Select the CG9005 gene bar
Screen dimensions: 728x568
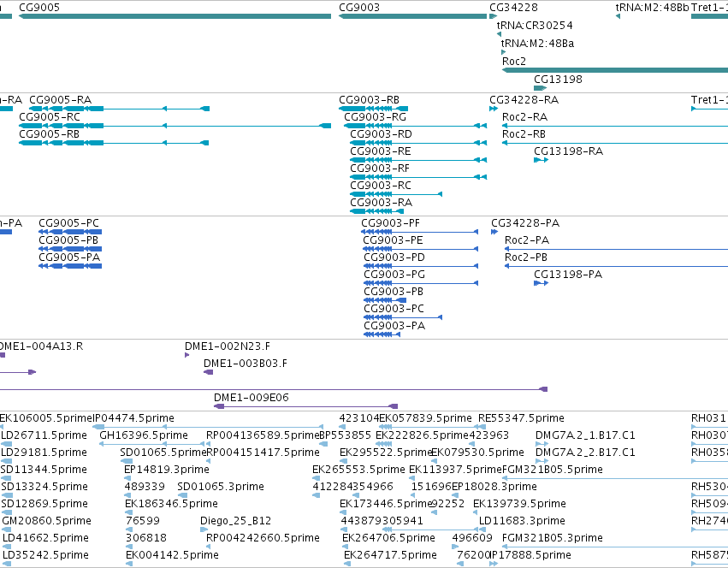[x=175, y=16]
